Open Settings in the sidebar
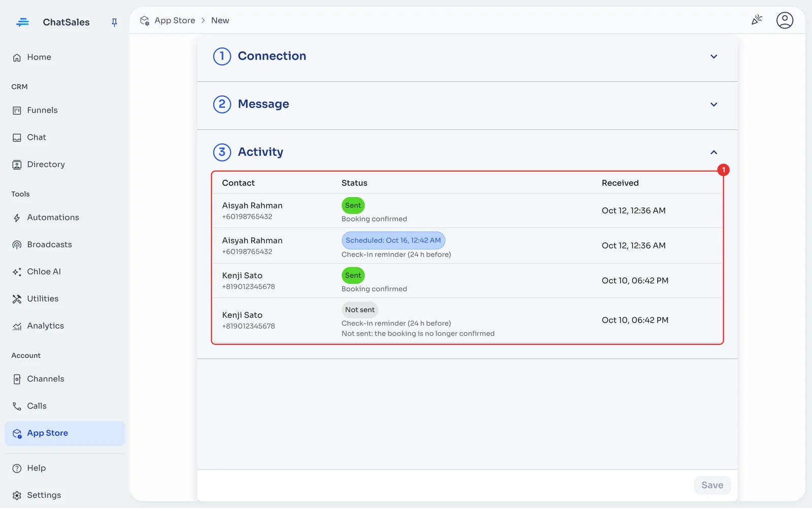Viewport: 812px width, 508px height. (x=64, y=495)
